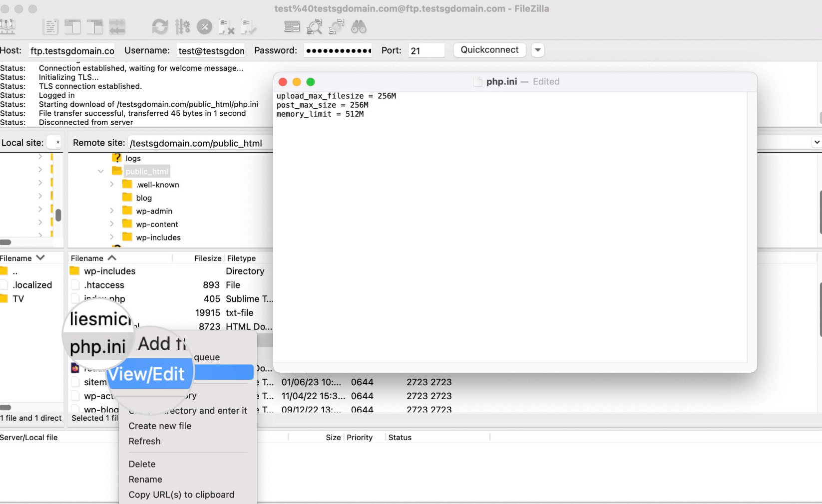Click the memory_limit = 512M line
Viewport: 822px width, 504px height.
320,114
